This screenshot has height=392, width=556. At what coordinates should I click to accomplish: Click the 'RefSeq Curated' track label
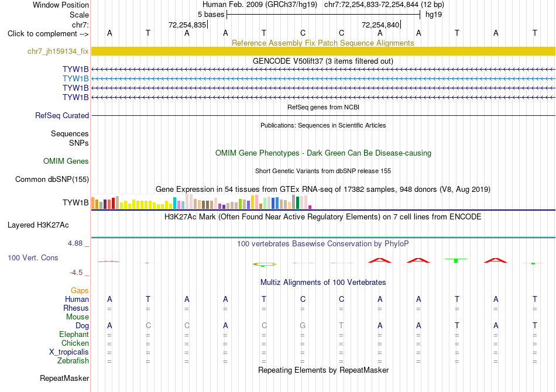coord(62,115)
